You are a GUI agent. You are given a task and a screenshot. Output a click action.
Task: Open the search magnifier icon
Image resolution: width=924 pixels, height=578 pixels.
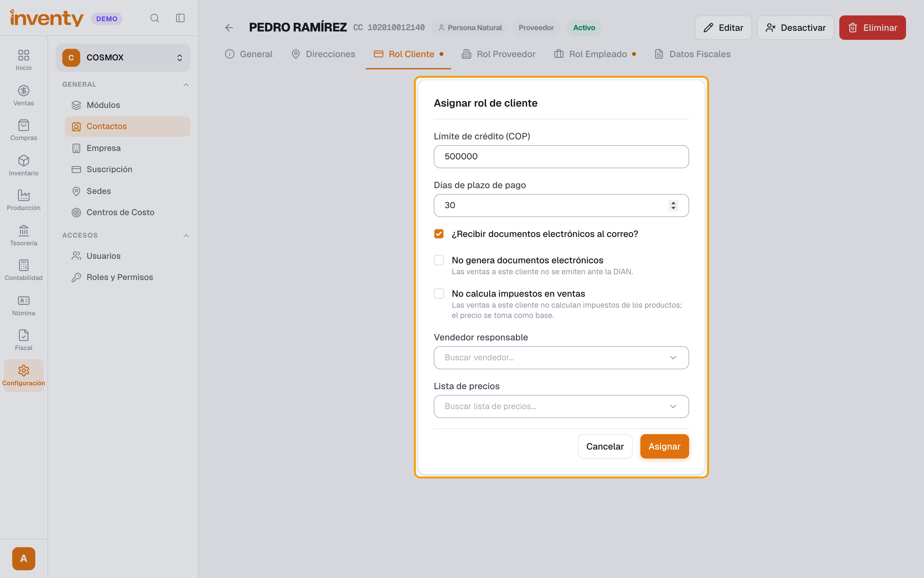[154, 18]
